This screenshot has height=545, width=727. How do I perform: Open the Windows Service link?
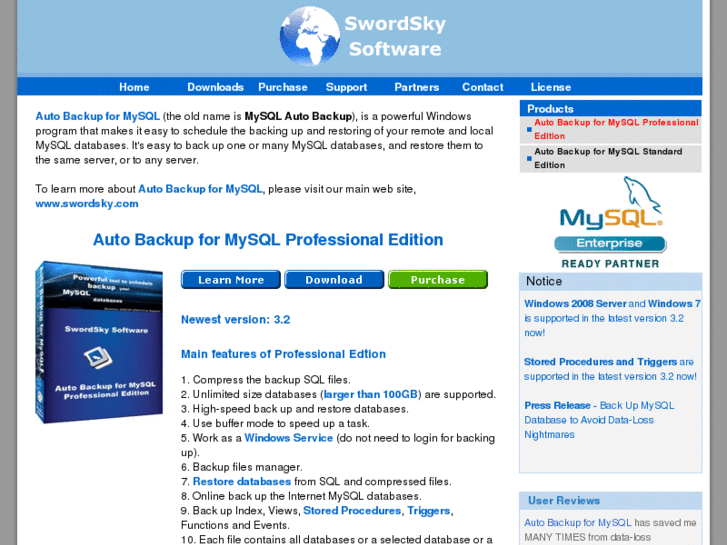click(288, 438)
